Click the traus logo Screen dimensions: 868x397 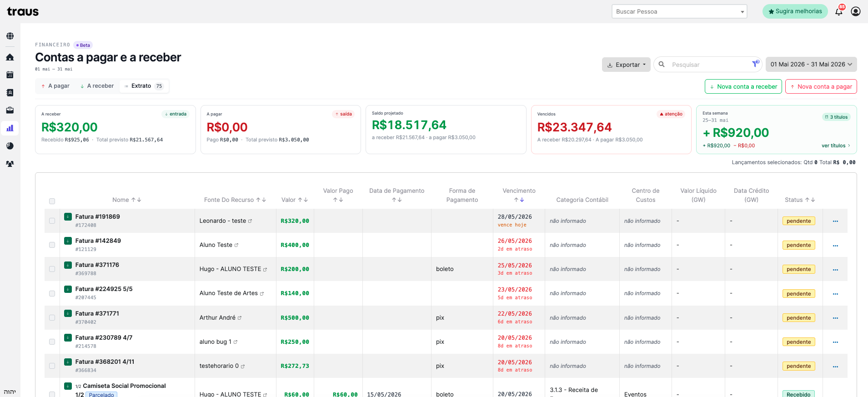coord(23,11)
